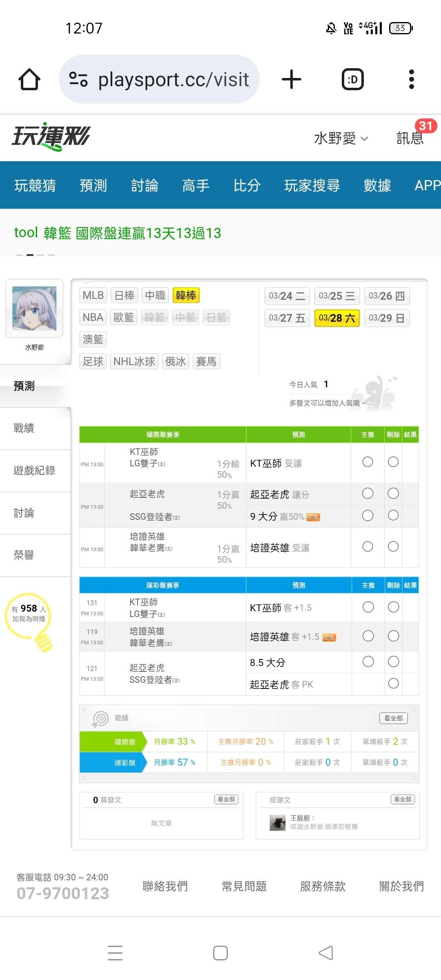This screenshot has height=980, width=441.
Task: Click the 水野愛 avatar thumbnail
Action: (34, 308)
